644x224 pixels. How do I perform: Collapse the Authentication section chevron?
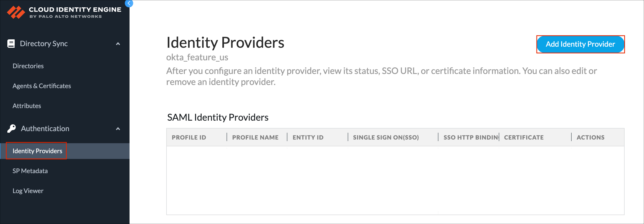point(118,129)
